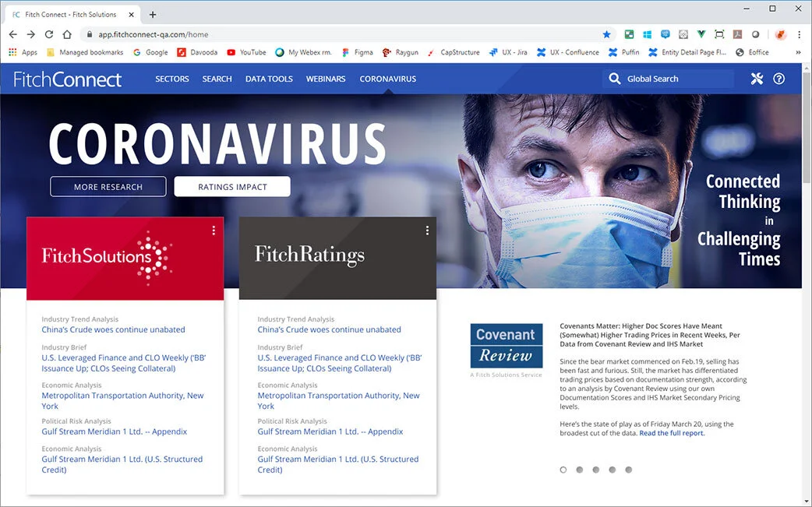
Task: Open the Puffin bookmark
Action: click(623, 52)
